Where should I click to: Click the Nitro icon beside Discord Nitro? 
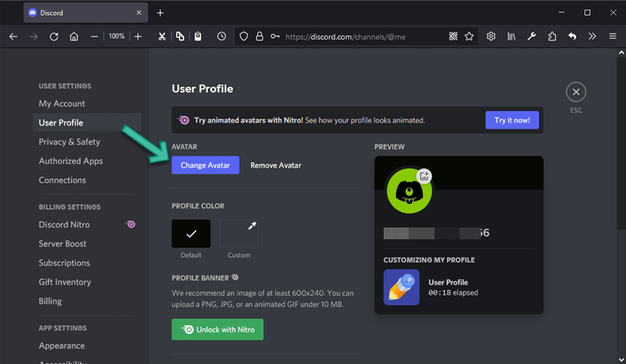coord(130,224)
